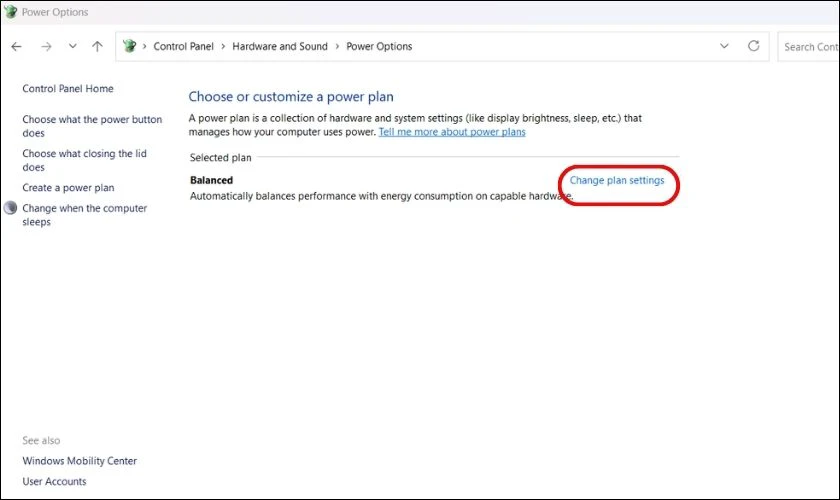Open Create a power plan link
840x500 pixels.
coord(68,188)
